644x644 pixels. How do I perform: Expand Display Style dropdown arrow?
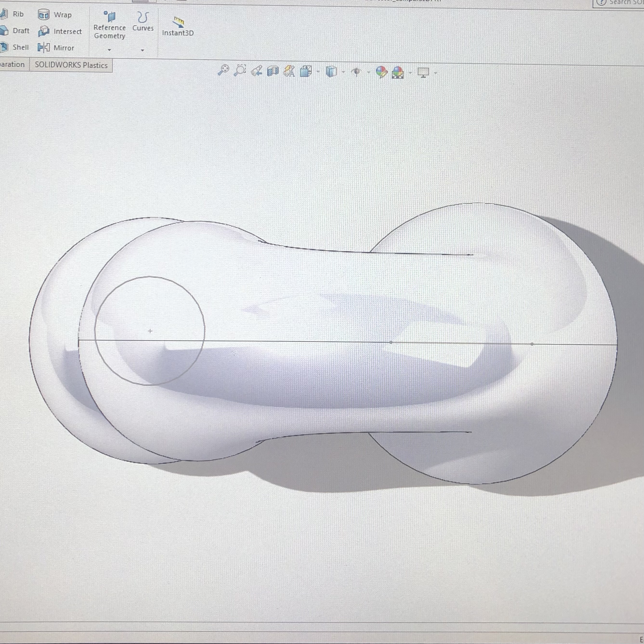pyautogui.click(x=343, y=72)
